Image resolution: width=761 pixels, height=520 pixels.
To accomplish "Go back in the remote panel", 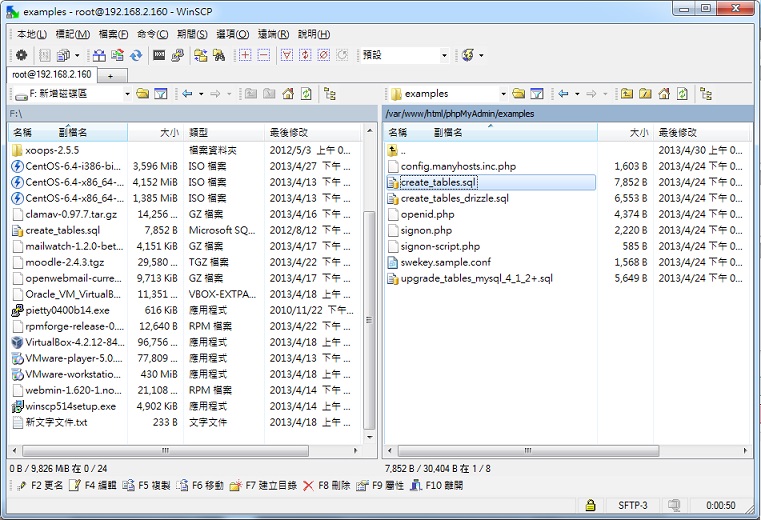I will click(x=563, y=94).
